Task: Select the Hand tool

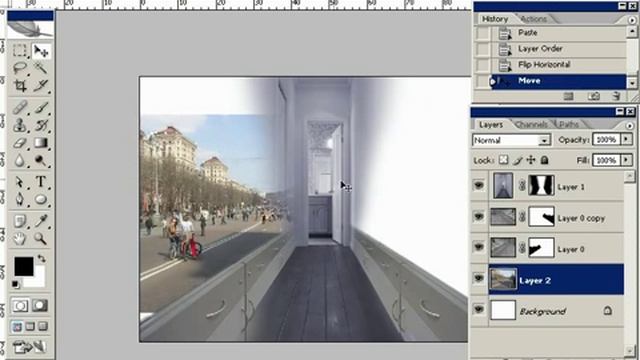Action: 19,238
